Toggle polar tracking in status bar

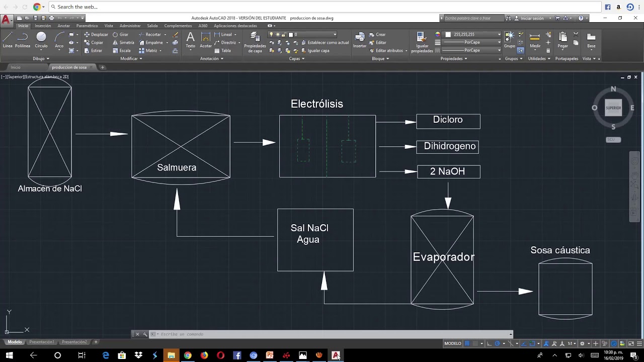point(498,343)
